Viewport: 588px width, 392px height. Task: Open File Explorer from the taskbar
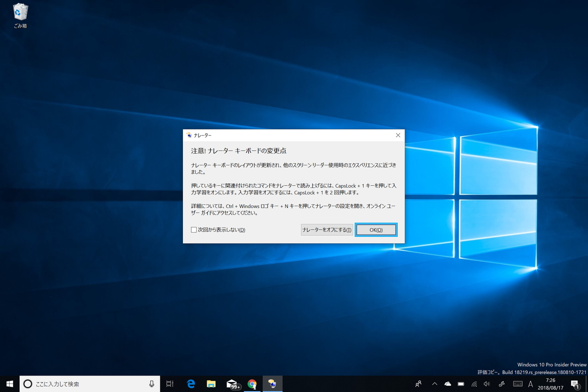point(211,384)
